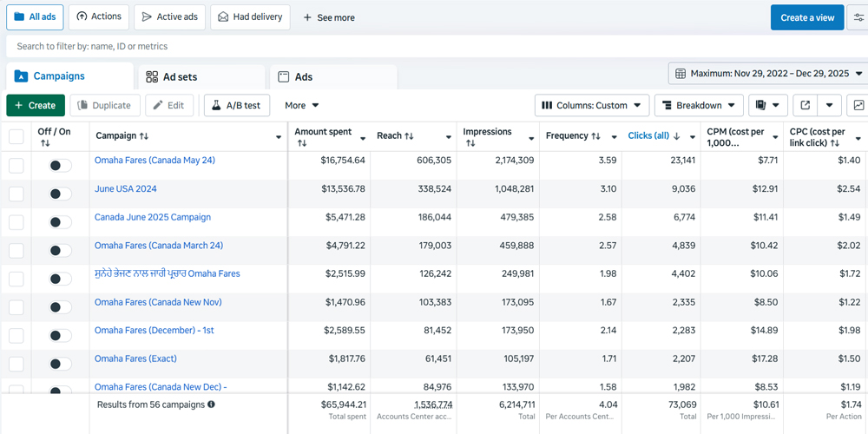The height and width of the screenshot is (434, 868).
Task: Open the filter settings sliders icon
Action: [x=858, y=17]
